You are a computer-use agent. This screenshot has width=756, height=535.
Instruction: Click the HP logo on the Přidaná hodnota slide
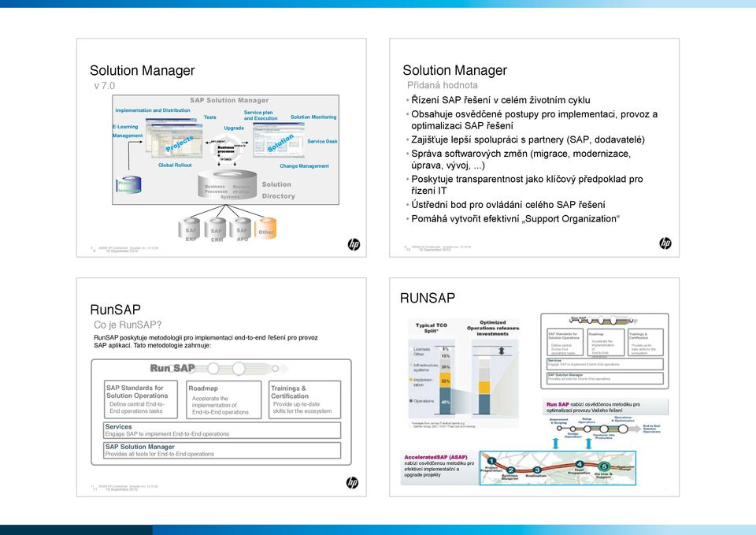(665, 243)
